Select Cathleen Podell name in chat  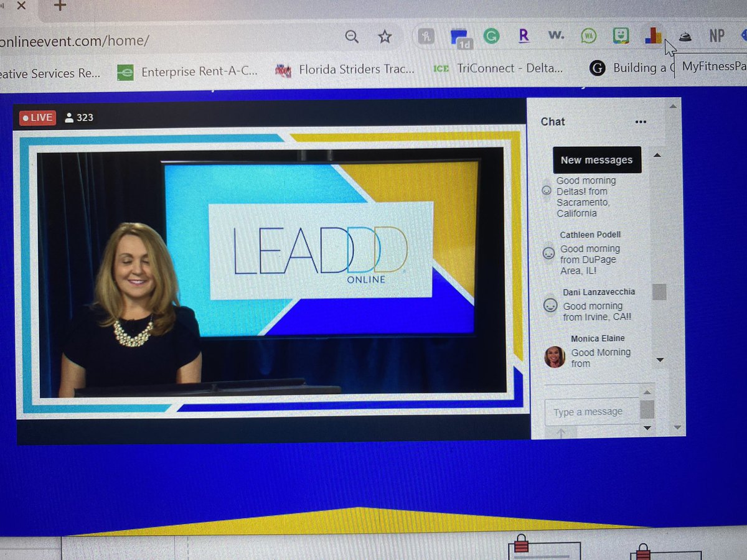(x=590, y=235)
